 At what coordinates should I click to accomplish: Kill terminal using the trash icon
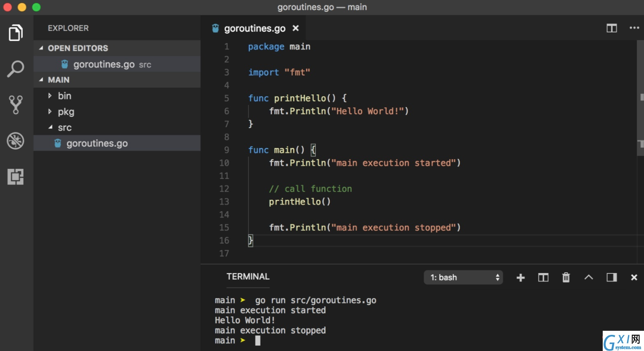566,277
